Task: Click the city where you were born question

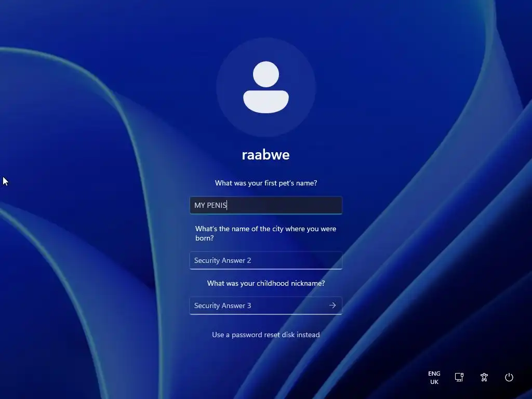Action: pyautogui.click(x=265, y=233)
